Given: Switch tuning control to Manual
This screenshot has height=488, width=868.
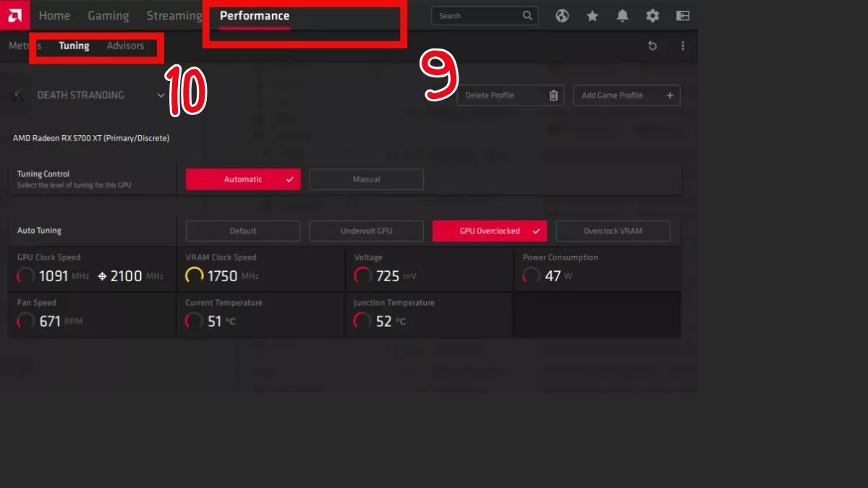Looking at the screenshot, I should 366,179.
